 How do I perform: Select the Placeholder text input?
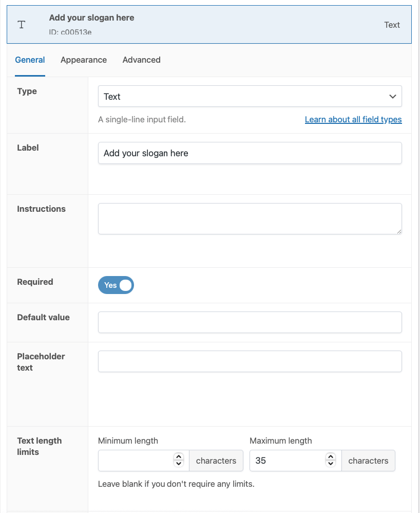click(x=250, y=361)
